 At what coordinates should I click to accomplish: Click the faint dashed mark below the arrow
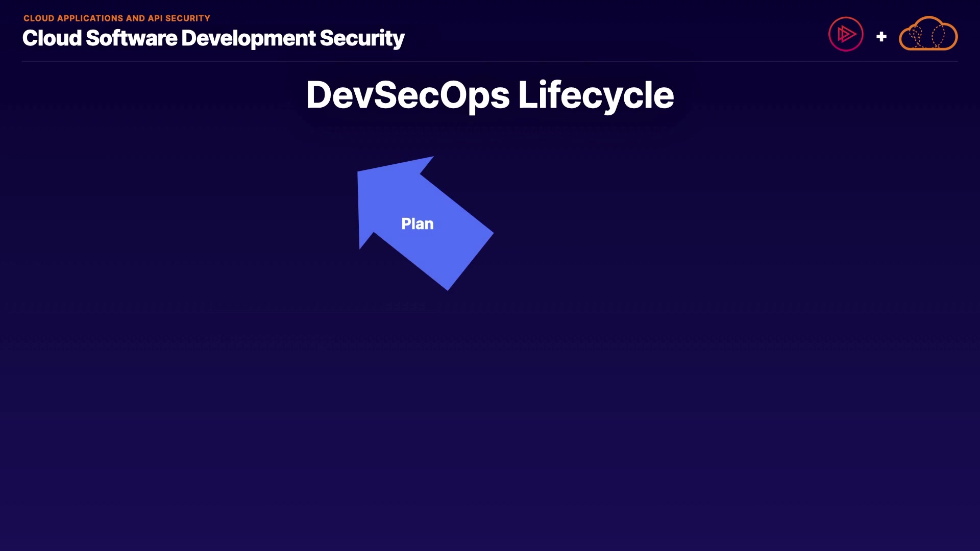(405, 306)
